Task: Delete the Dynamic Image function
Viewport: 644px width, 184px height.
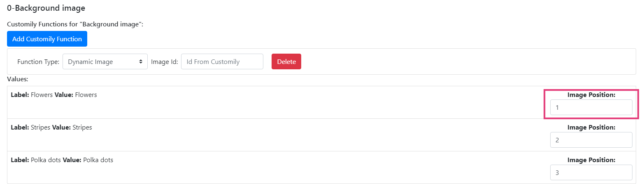Action: (x=286, y=62)
